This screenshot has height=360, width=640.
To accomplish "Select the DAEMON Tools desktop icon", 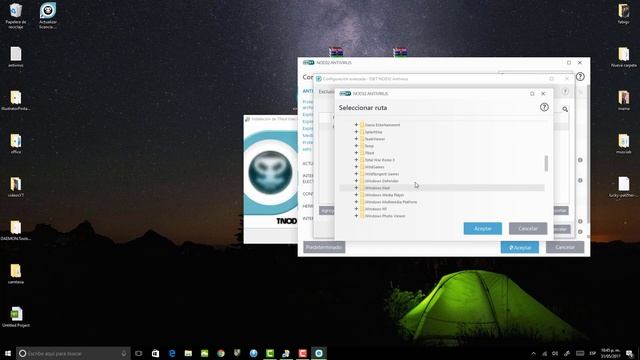I will click(x=16, y=230).
